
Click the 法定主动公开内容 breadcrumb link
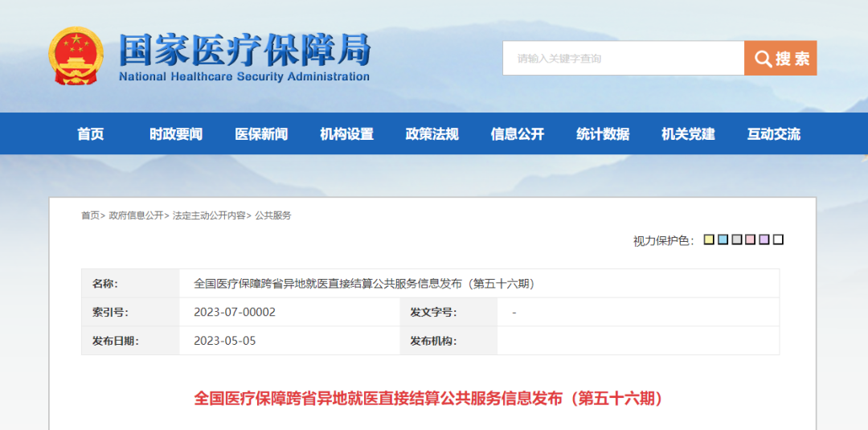coord(209,215)
